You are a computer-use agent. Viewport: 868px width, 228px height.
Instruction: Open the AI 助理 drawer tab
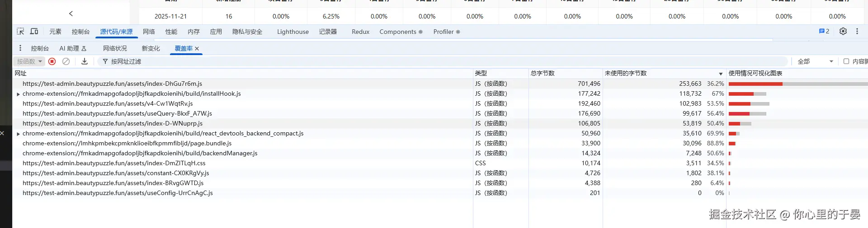(73, 48)
